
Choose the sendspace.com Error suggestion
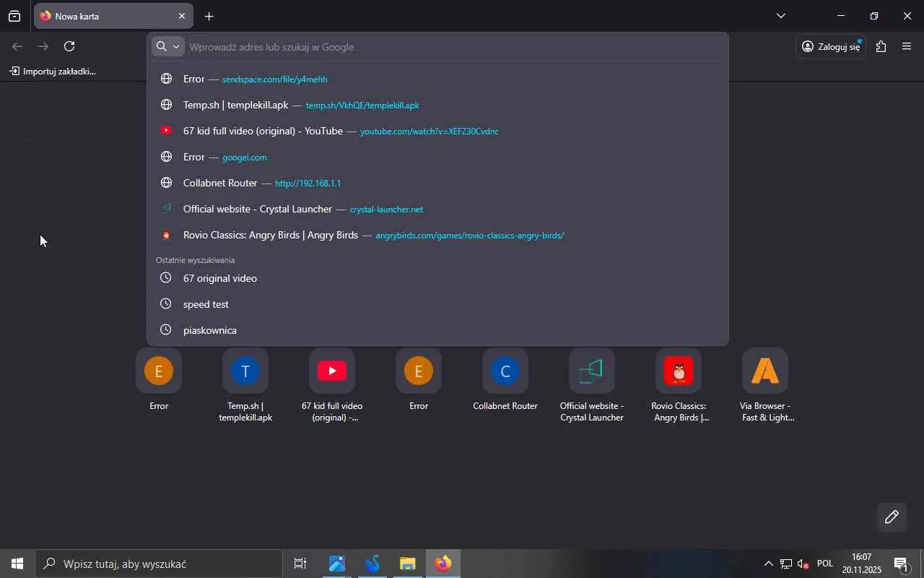coord(437,79)
